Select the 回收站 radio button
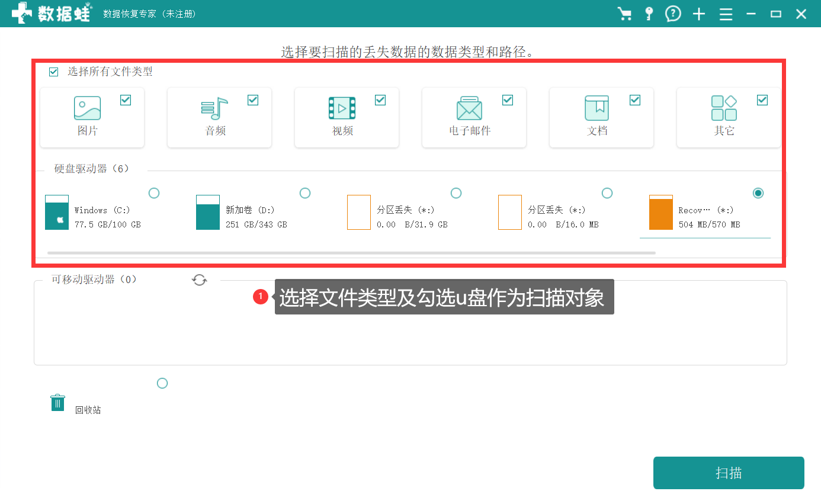This screenshot has width=821, height=504. tap(162, 383)
